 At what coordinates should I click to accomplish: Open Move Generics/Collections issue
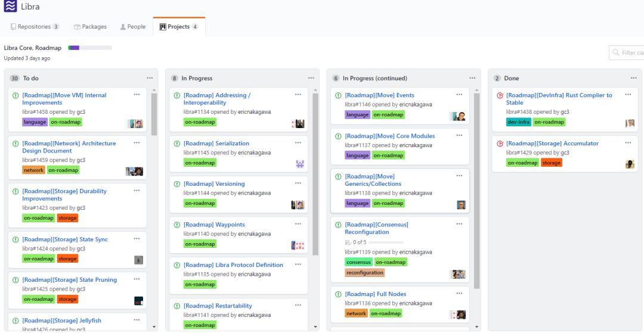[x=373, y=180]
